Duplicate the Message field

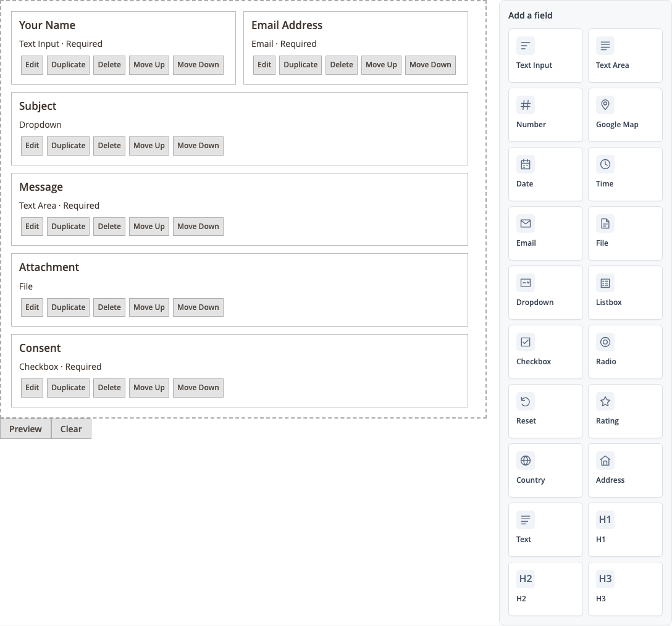[68, 226]
